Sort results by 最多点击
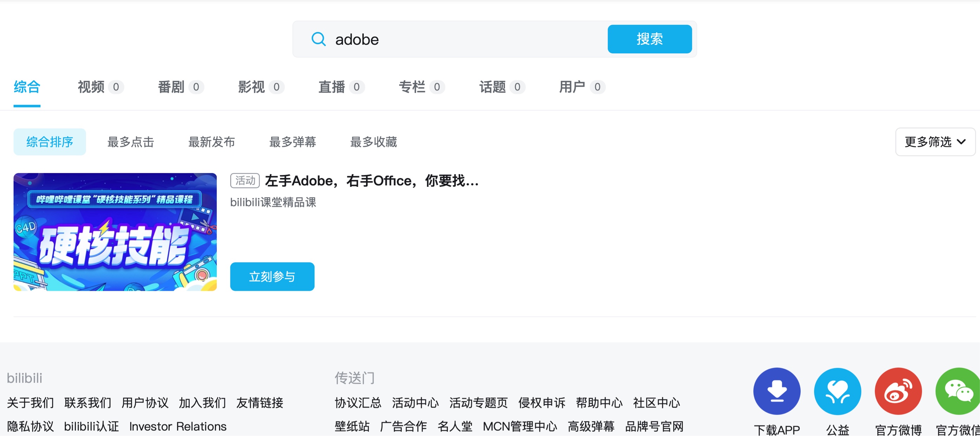The width and height of the screenshot is (980, 436). coord(130,142)
